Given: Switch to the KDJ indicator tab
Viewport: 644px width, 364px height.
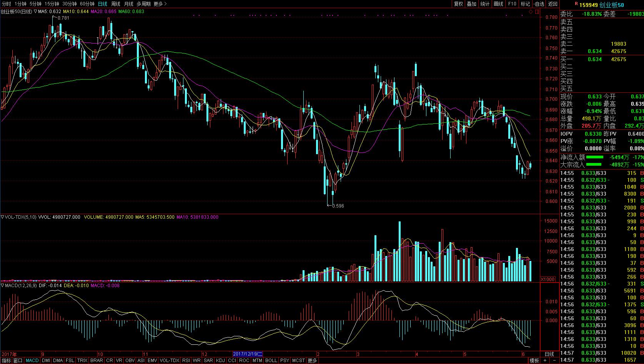Looking at the screenshot, I should [220, 361].
